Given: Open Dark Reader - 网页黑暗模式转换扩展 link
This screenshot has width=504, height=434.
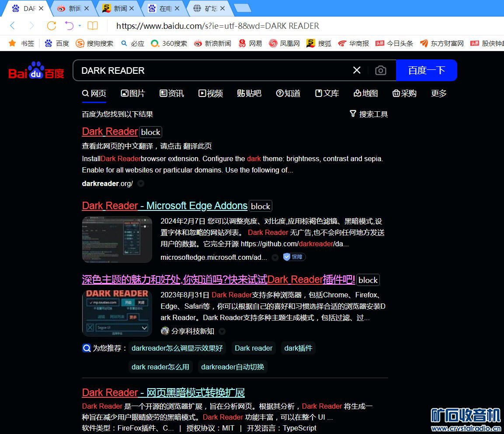Looking at the screenshot, I should coord(163,392).
